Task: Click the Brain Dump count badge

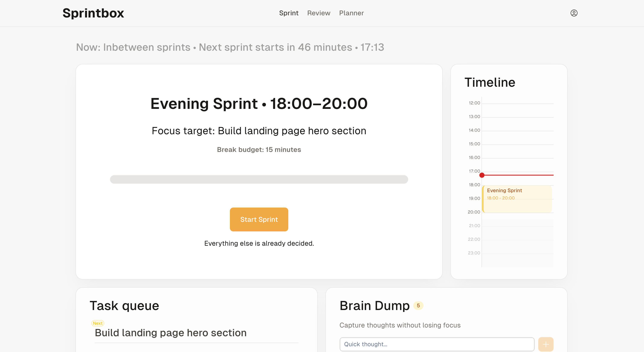Action: [418, 306]
